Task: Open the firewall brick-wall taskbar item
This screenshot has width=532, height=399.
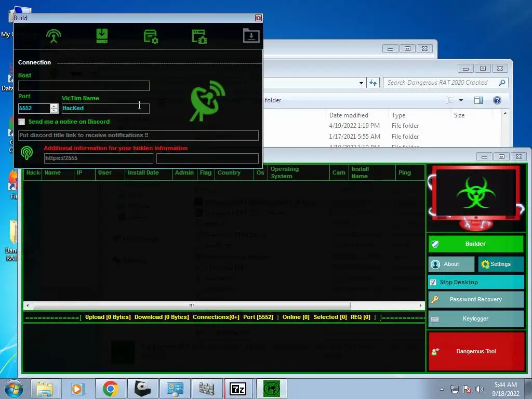Action: pyautogui.click(x=206, y=389)
